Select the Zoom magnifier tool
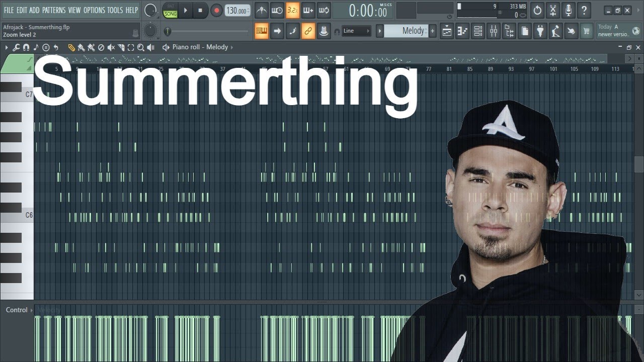 click(141, 48)
